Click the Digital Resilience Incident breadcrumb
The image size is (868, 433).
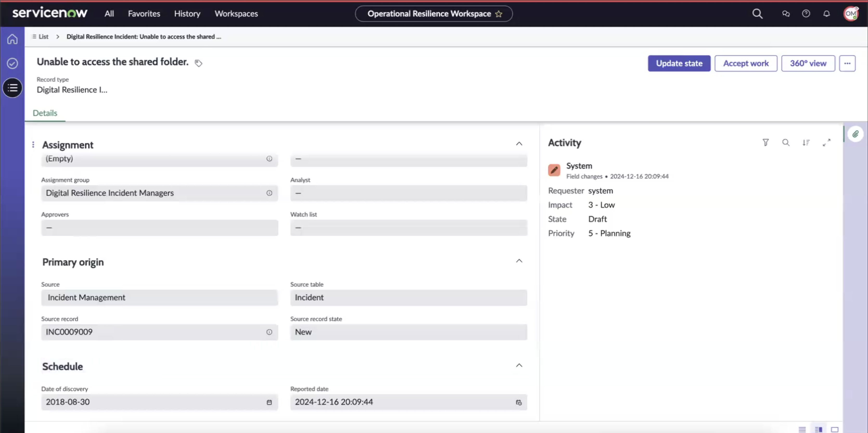[144, 36]
